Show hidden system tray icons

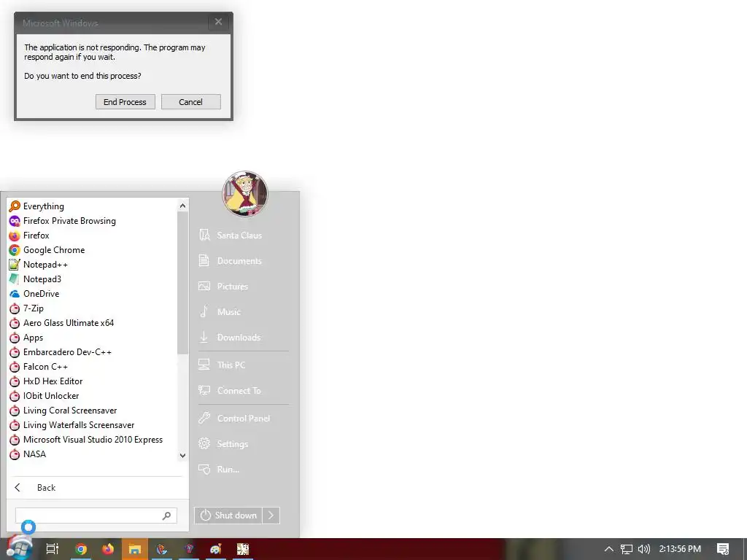click(x=609, y=549)
